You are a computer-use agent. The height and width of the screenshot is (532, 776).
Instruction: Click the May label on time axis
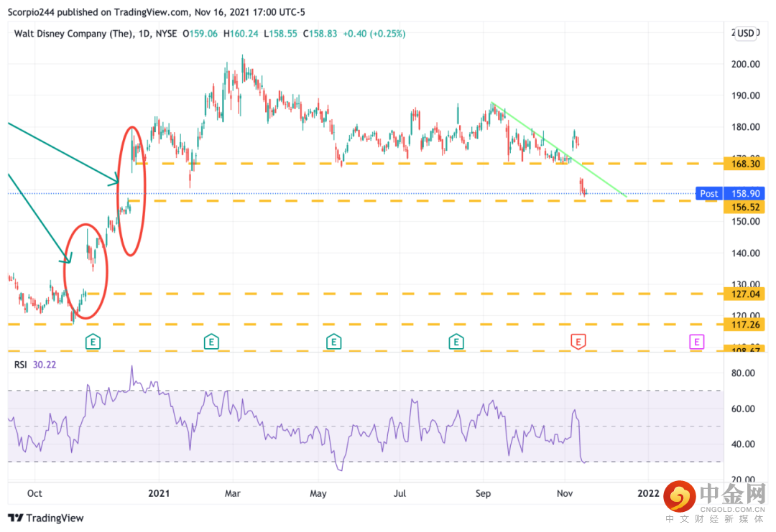point(318,493)
